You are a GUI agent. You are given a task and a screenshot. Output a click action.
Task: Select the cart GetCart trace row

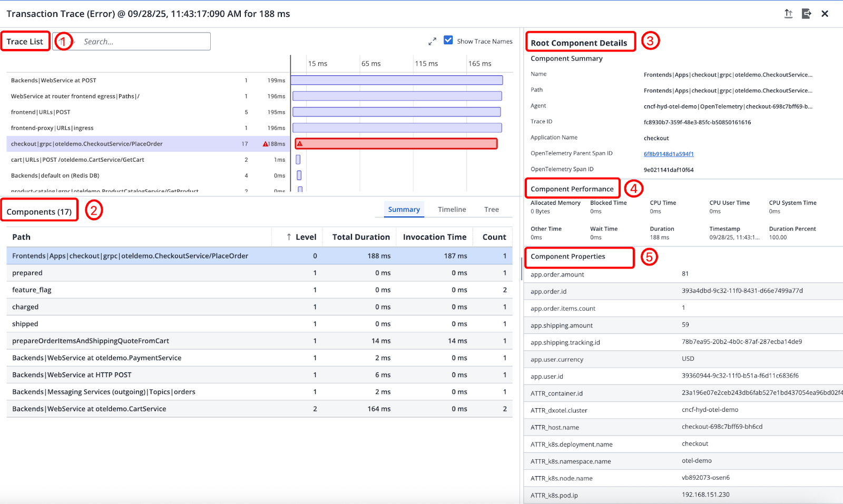[x=77, y=160]
